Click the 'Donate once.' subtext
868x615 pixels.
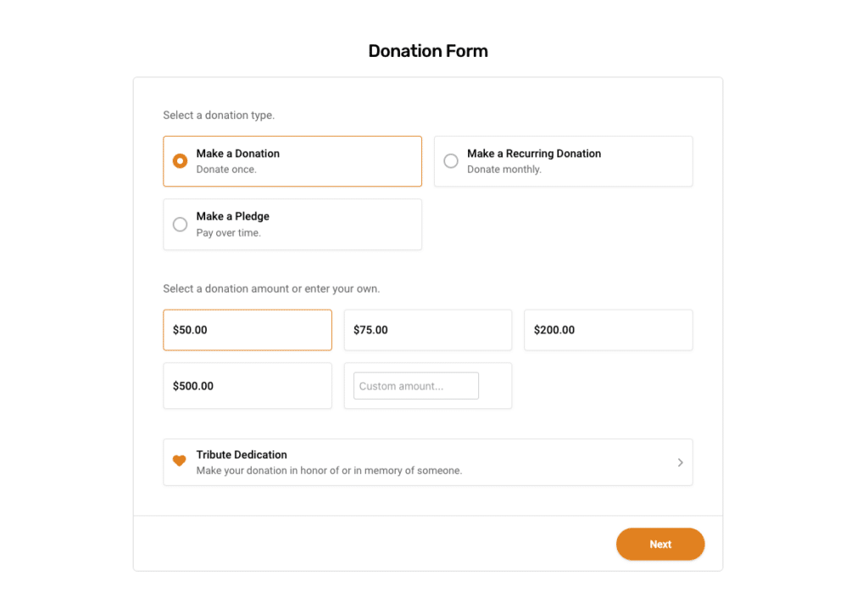225,170
